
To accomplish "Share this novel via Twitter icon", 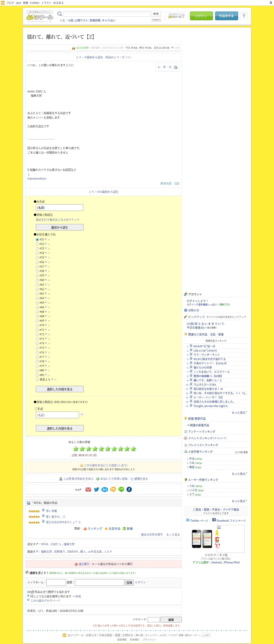I will coord(96,489).
